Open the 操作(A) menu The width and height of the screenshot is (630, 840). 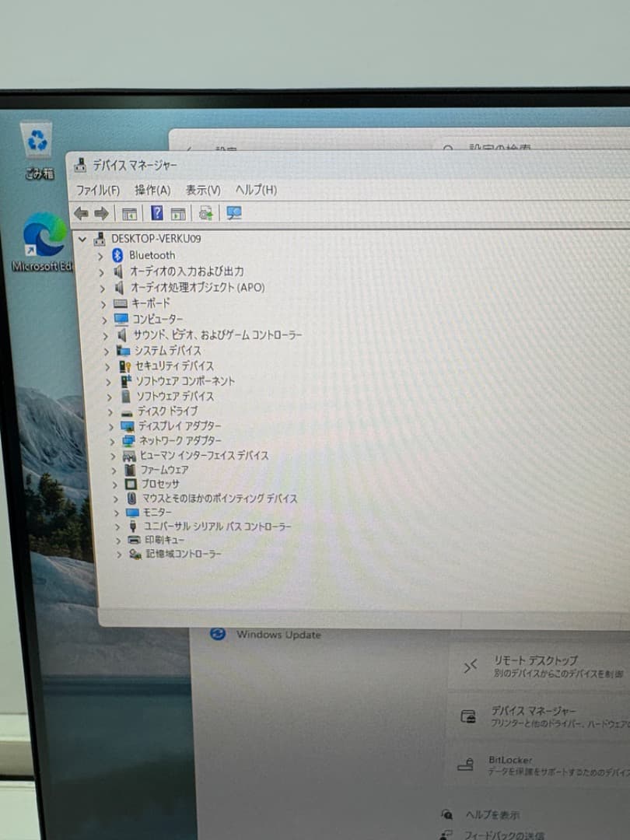coord(152,190)
